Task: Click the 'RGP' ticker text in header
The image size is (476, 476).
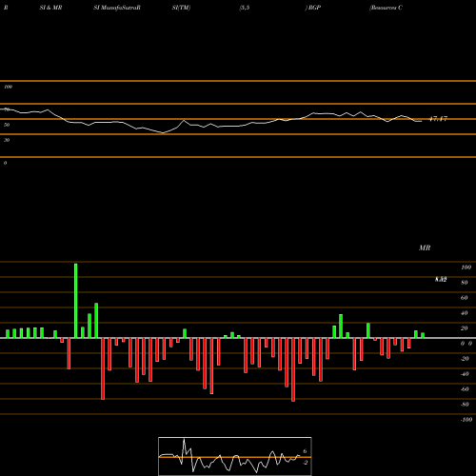Action: coord(314,8)
